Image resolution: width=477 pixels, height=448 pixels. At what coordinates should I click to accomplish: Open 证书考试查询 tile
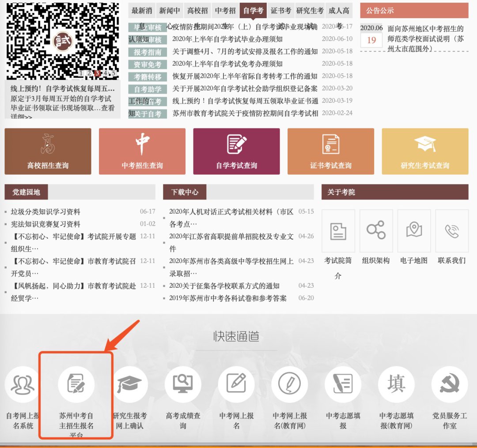331,151
